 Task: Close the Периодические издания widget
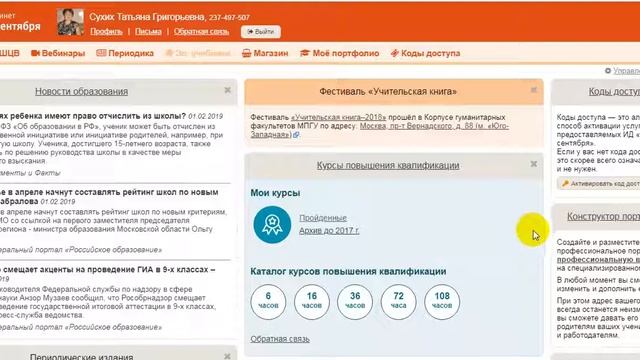click(227, 356)
